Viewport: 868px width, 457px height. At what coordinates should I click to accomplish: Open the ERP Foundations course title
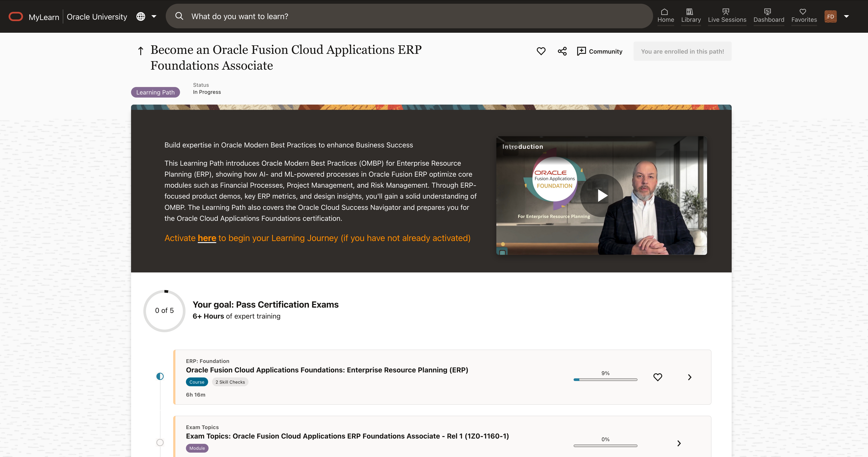point(327,370)
